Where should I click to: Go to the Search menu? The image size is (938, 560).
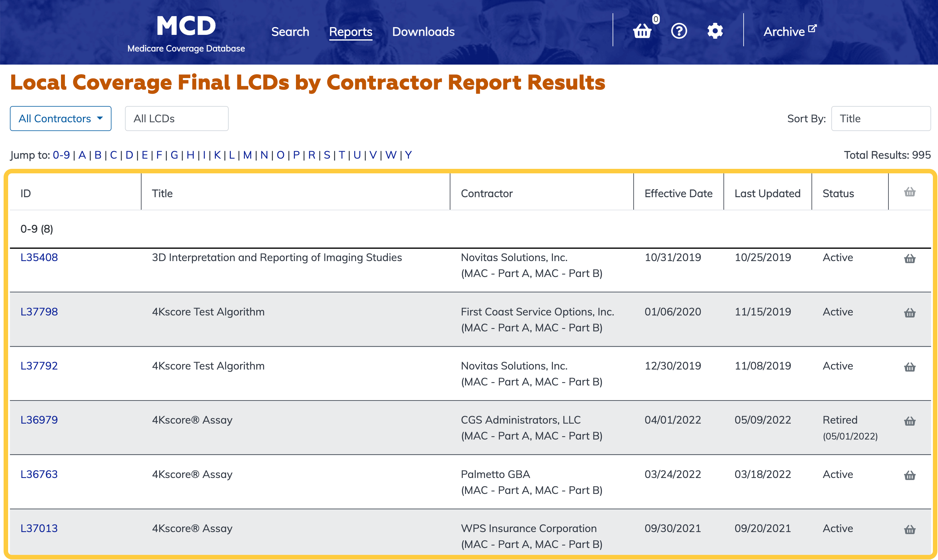290,32
